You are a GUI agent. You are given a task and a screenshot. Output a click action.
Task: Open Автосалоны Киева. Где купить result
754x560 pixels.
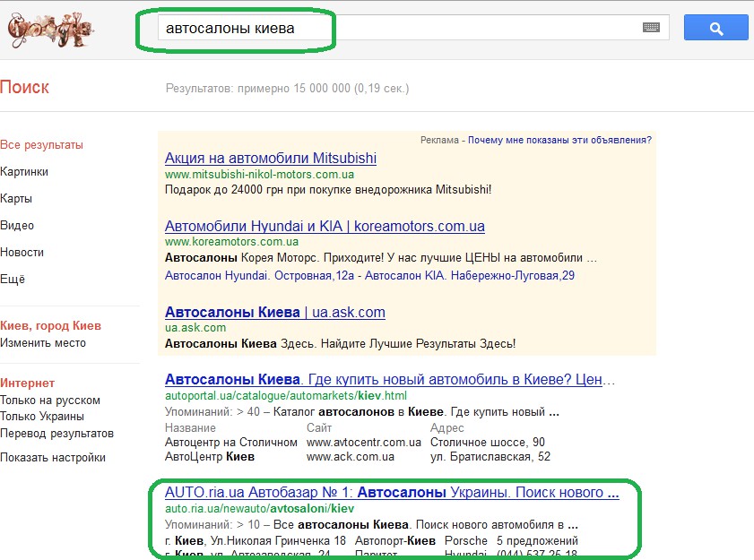click(389, 379)
